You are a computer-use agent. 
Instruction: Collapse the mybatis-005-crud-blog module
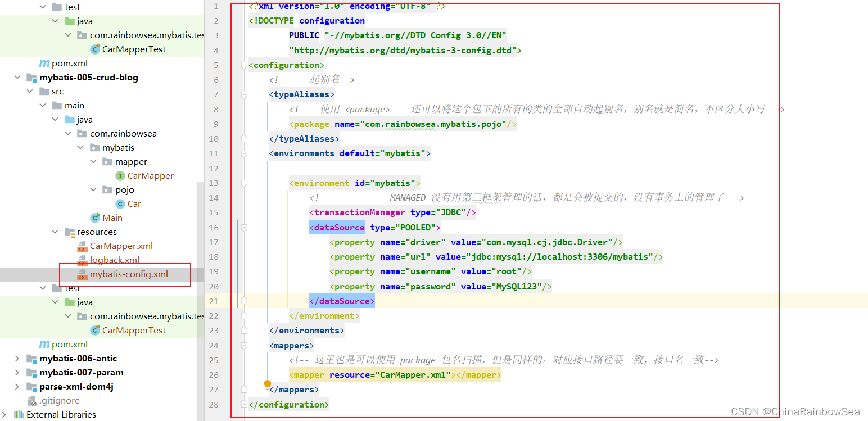[17, 78]
